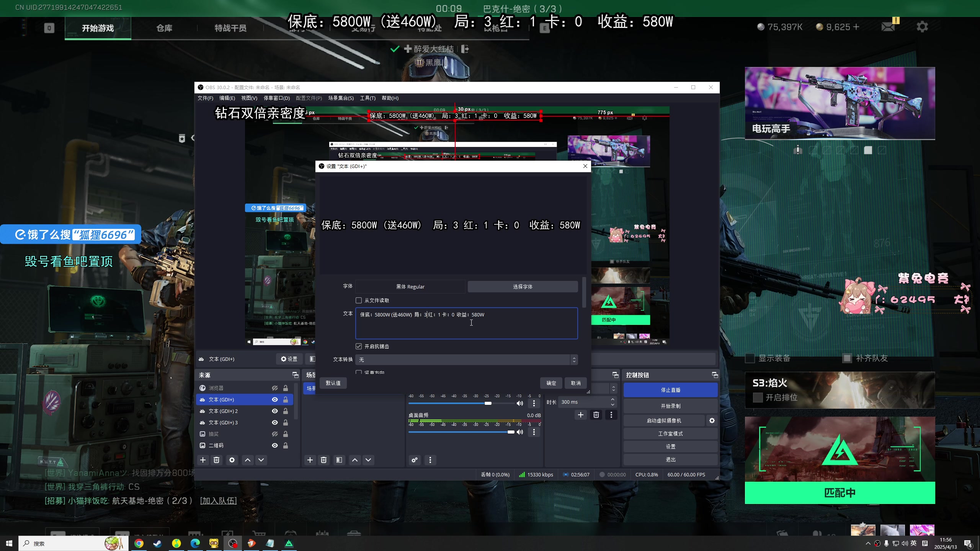Show hidden tray icons chevron in taskbar
This screenshot has width=980, height=551.
868,543
